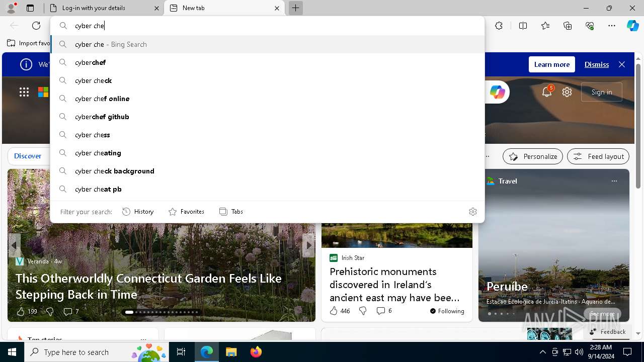
Task: Open the browser profile icon
Action: 11,8
